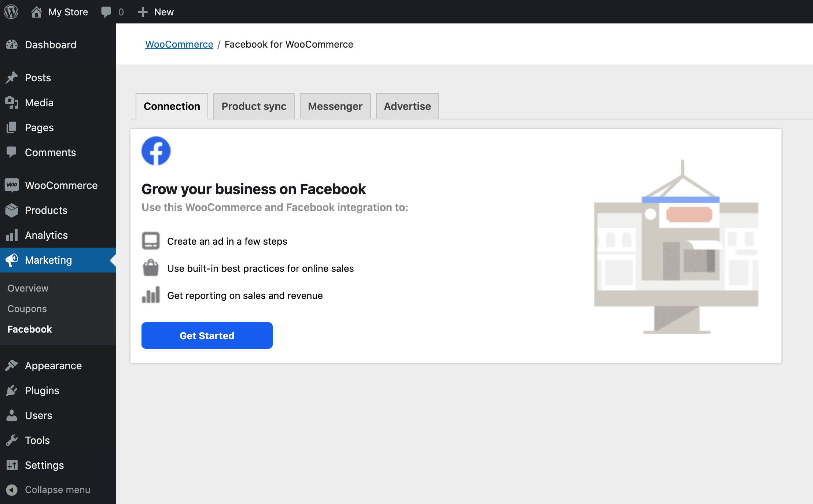Screen dimensions: 813x504
Task: Click the Facebook for WooCommerce breadcrumb text
Action: pos(289,44)
